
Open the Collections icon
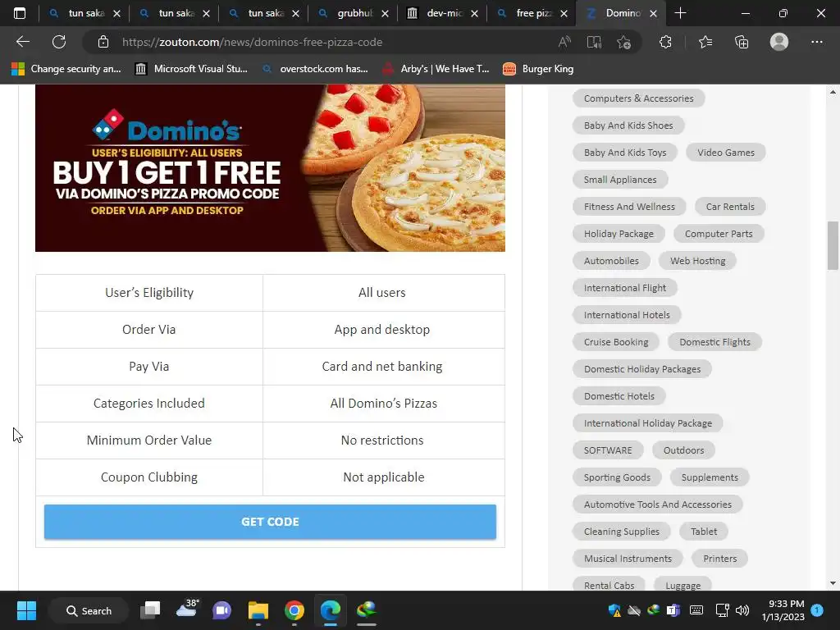click(742, 42)
